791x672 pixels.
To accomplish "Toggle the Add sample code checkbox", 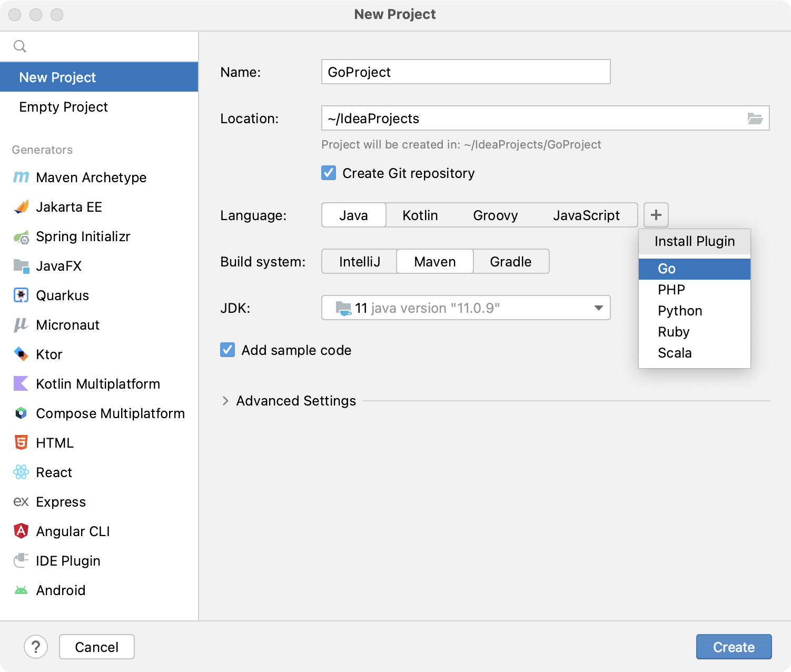I will (228, 350).
